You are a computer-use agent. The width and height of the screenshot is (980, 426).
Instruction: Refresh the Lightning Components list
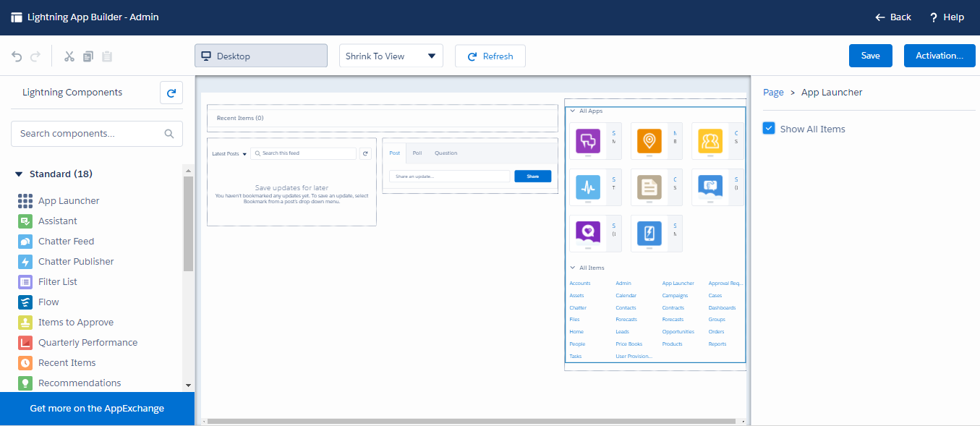(171, 93)
